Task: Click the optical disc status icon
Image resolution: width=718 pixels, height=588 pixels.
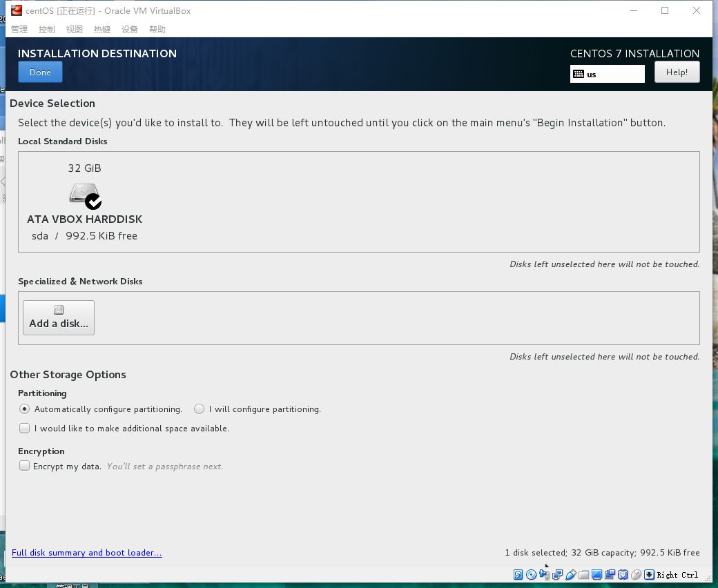Action: pyautogui.click(x=531, y=574)
